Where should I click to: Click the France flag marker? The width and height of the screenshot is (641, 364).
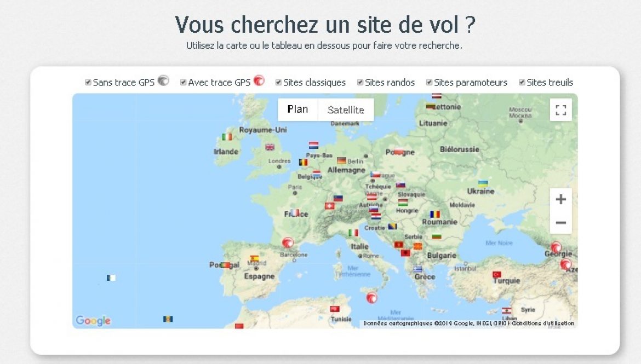tap(295, 212)
